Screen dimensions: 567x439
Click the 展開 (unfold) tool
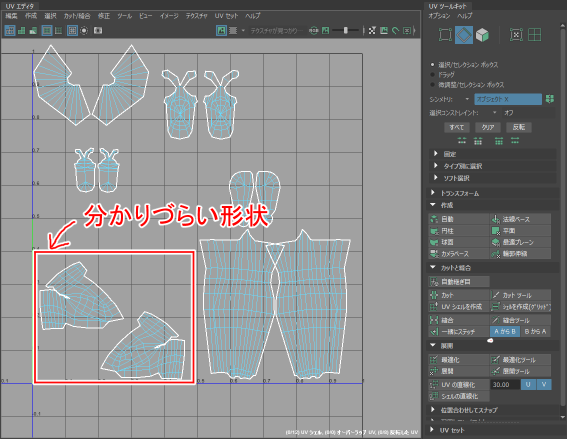point(458,371)
